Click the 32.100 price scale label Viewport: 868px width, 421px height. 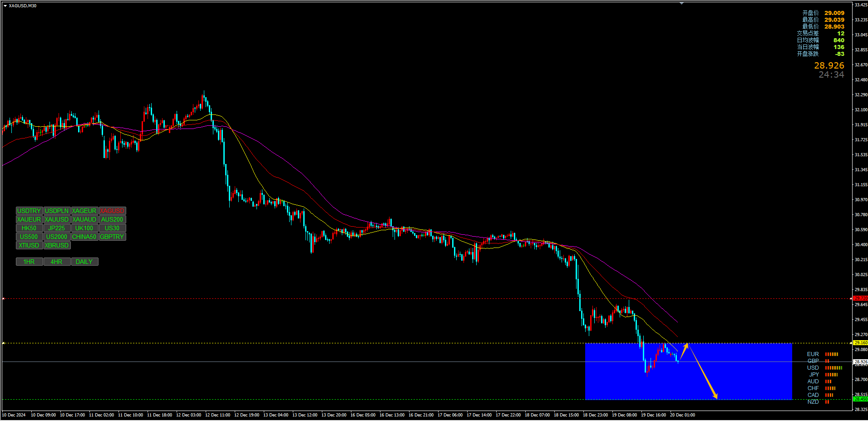pyautogui.click(x=861, y=110)
